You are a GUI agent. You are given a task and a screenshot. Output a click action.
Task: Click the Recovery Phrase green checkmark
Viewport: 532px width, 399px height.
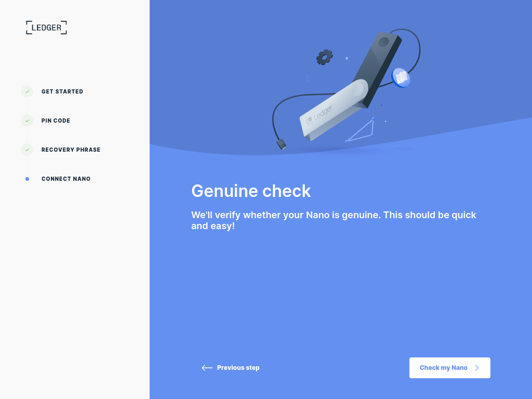click(27, 150)
